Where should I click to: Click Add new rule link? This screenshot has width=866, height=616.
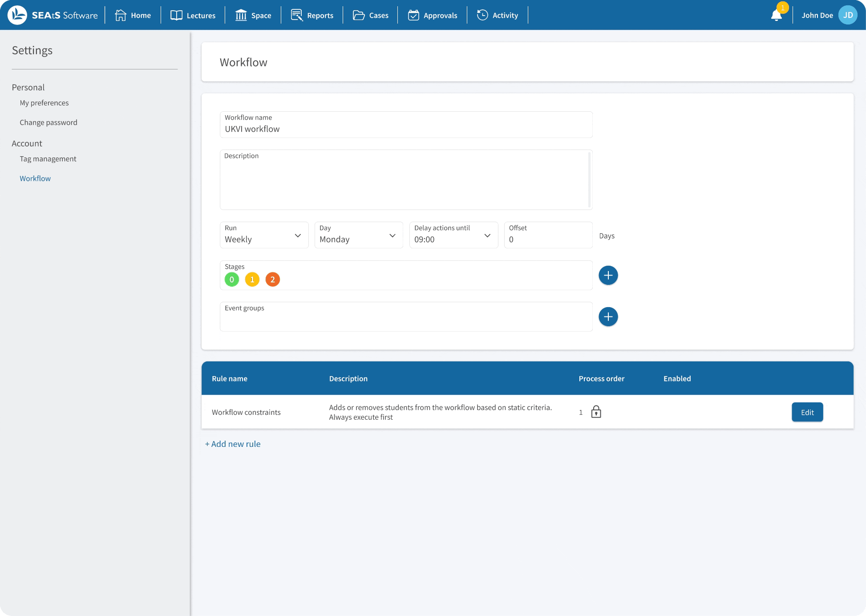tap(233, 444)
